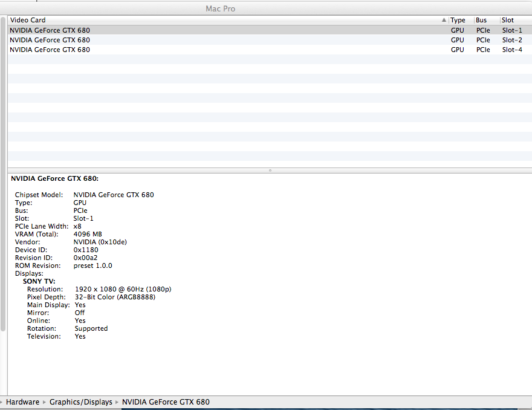Image resolution: width=532 pixels, height=410 pixels.
Task: Click the Rotation value Supported
Action: click(91, 328)
